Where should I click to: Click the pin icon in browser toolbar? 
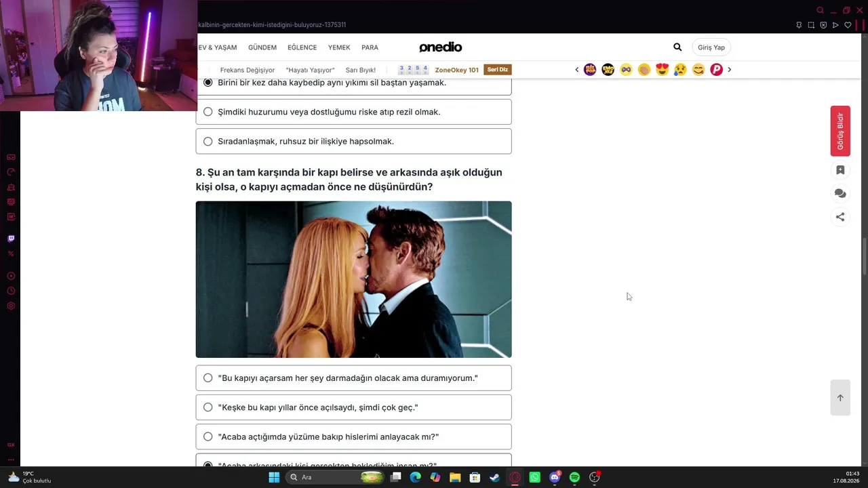point(799,25)
